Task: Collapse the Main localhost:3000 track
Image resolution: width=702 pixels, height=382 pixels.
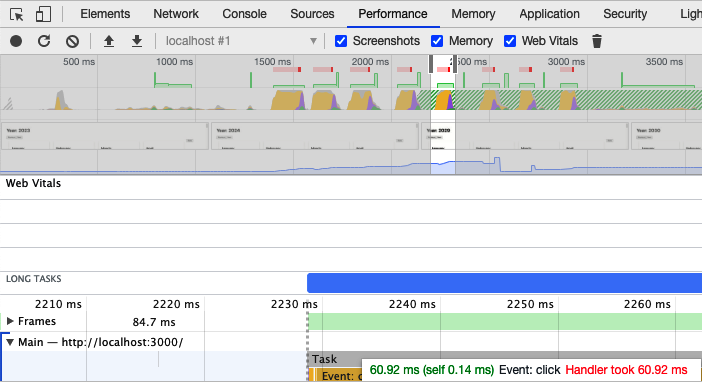Action: [x=10, y=342]
